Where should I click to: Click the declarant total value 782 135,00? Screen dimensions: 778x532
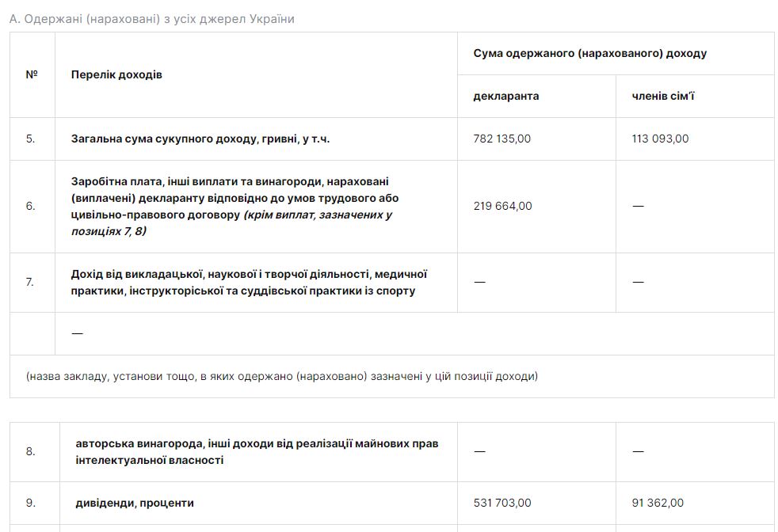pos(502,139)
